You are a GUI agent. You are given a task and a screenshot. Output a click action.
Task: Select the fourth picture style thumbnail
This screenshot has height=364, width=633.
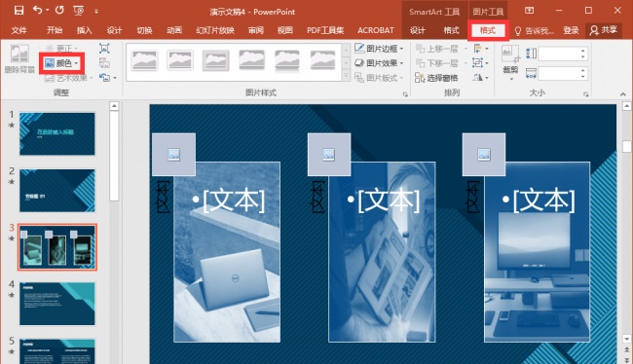click(x=251, y=61)
